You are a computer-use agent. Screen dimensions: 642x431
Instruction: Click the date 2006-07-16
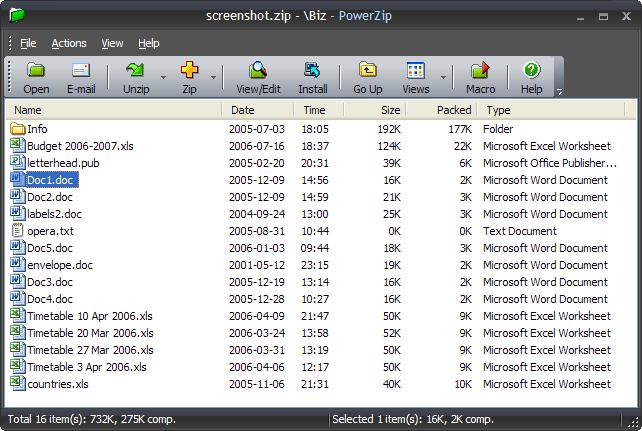pos(257,146)
